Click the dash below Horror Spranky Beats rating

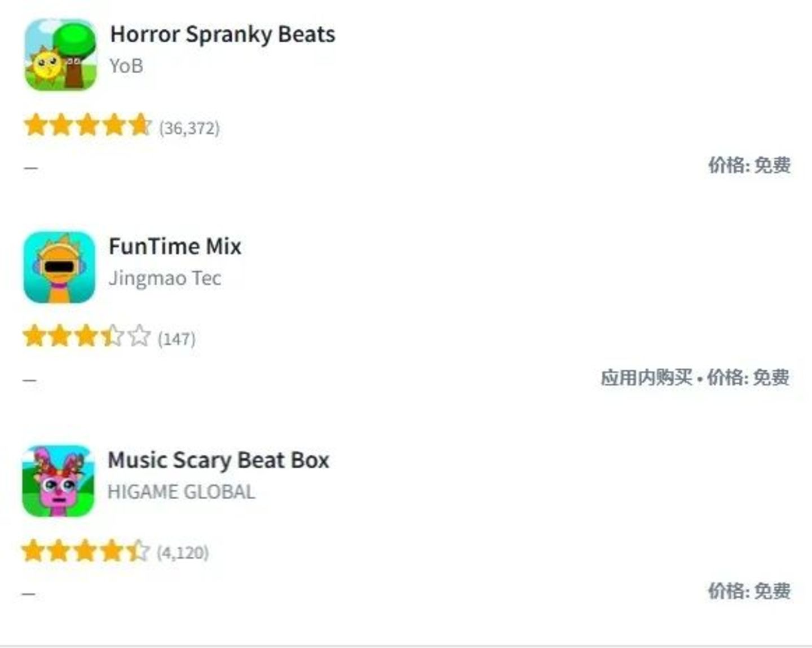pyautogui.click(x=31, y=168)
